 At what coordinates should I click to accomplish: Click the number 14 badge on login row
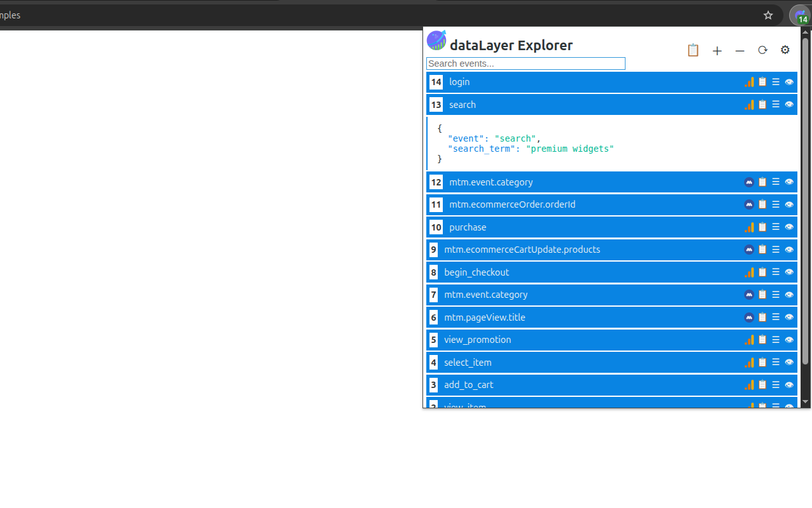coord(436,82)
